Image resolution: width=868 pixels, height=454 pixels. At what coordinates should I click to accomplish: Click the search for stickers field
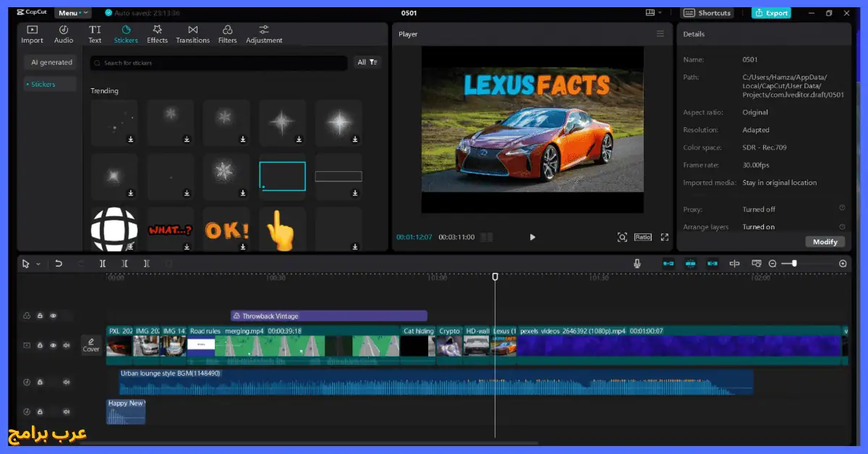pyautogui.click(x=219, y=63)
